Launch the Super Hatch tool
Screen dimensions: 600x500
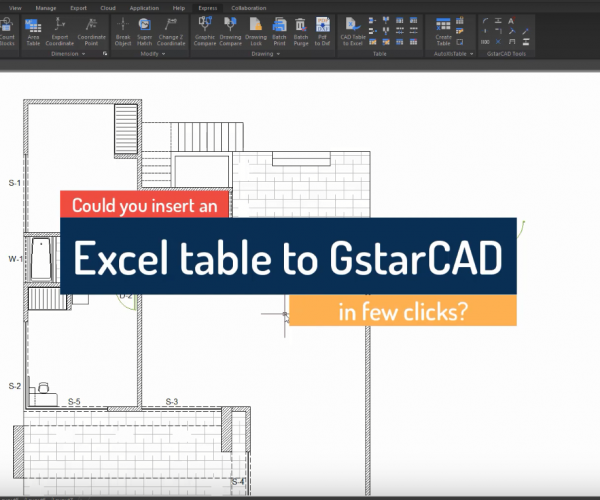(x=145, y=32)
